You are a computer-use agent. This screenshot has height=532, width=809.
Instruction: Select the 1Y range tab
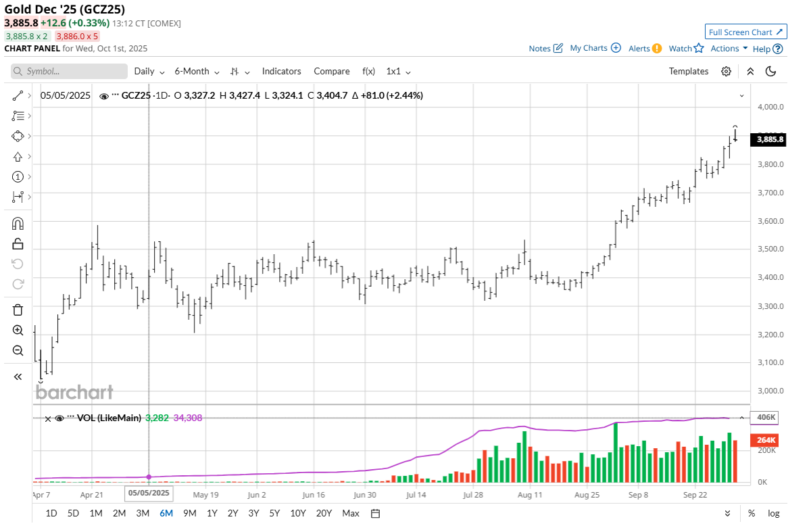tap(212, 514)
